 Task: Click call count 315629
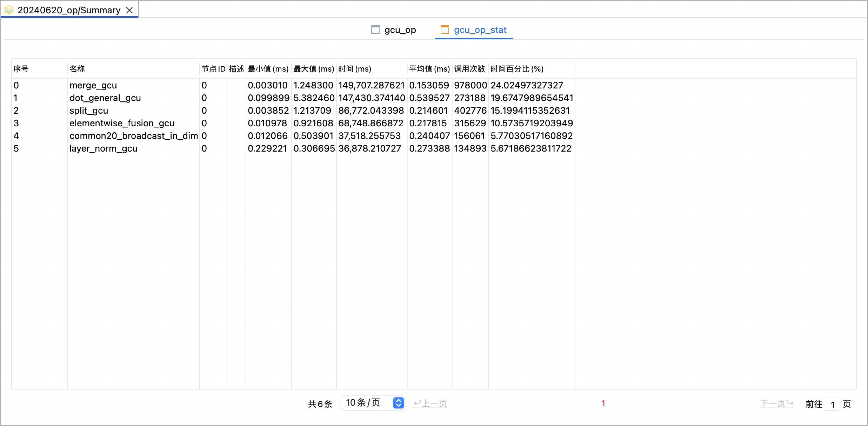[470, 123]
